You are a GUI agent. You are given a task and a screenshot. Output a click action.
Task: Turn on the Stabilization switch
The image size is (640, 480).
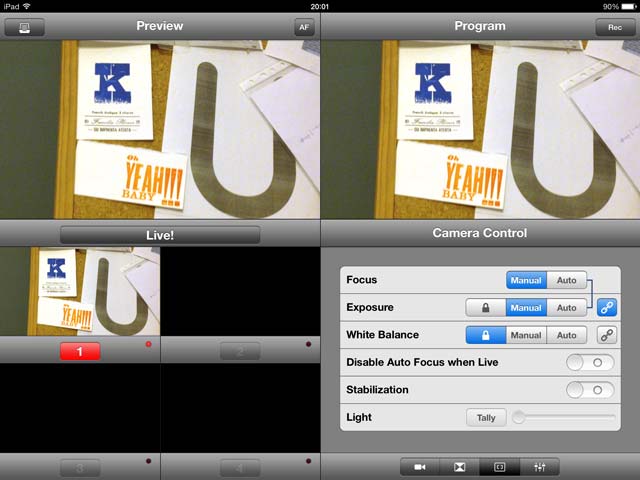pyautogui.click(x=590, y=389)
